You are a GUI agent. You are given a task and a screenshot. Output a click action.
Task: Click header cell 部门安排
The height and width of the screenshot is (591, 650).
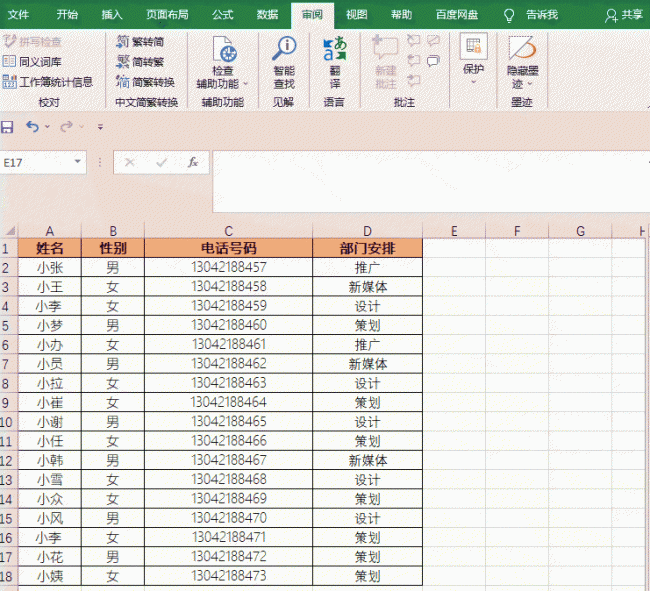[x=367, y=248]
